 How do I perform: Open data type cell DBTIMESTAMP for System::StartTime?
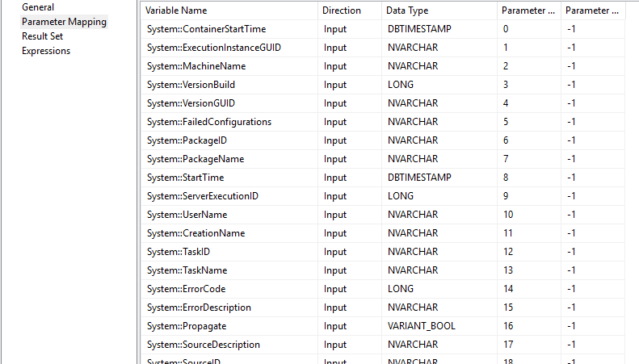[439, 178]
